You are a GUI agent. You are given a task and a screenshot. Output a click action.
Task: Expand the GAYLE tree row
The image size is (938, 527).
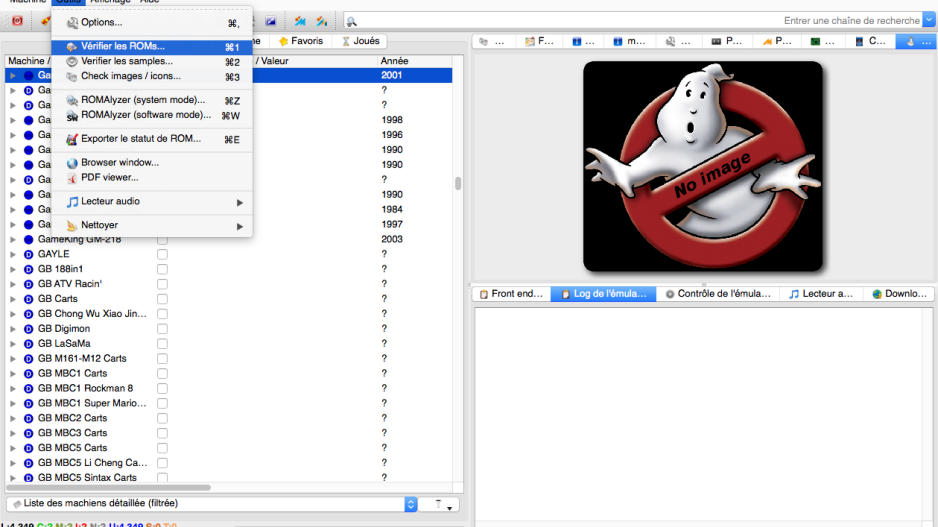tap(13, 254)
